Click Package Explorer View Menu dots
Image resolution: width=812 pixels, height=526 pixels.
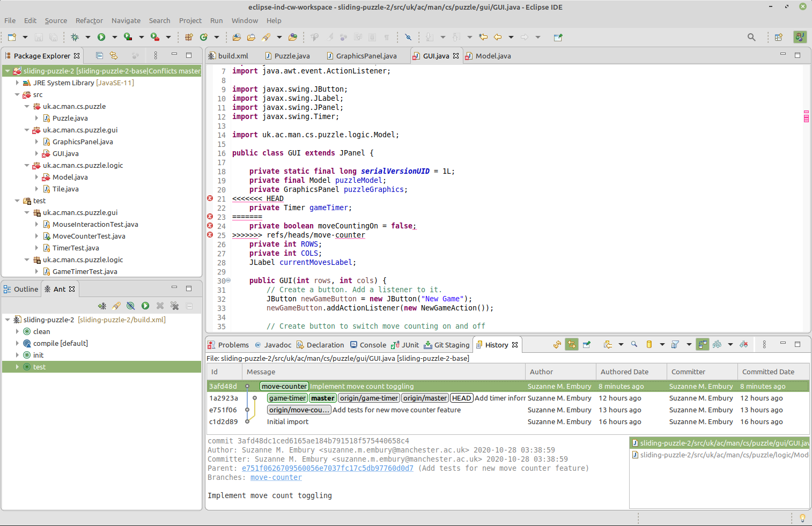[x=156, y=55]
